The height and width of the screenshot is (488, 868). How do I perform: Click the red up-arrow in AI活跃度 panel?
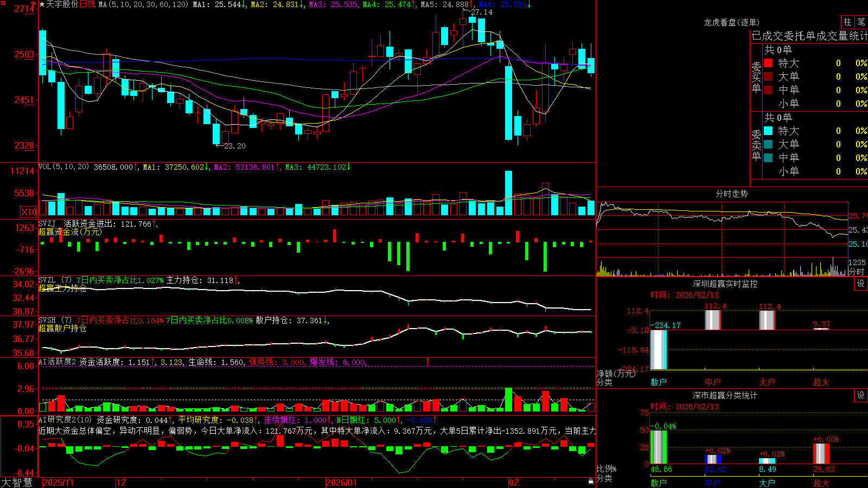click(x=427, y=361)
